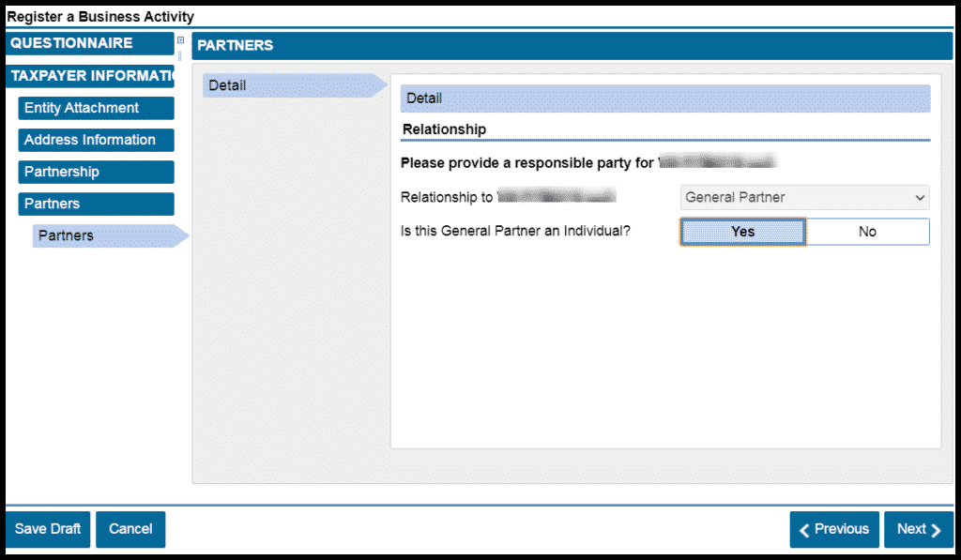Click the Save Draft button
The height and width of the screenshot is (560, 961).
(x=48, y=529)
